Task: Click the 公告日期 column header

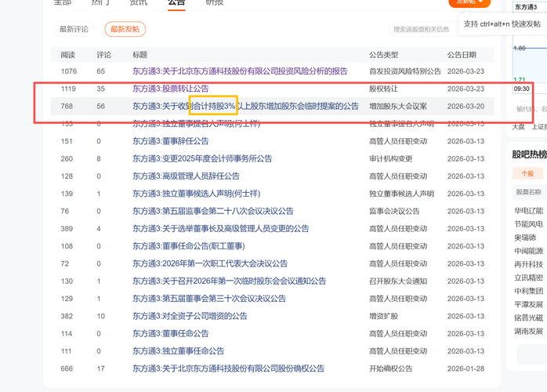Action: (x=462, y=55)
